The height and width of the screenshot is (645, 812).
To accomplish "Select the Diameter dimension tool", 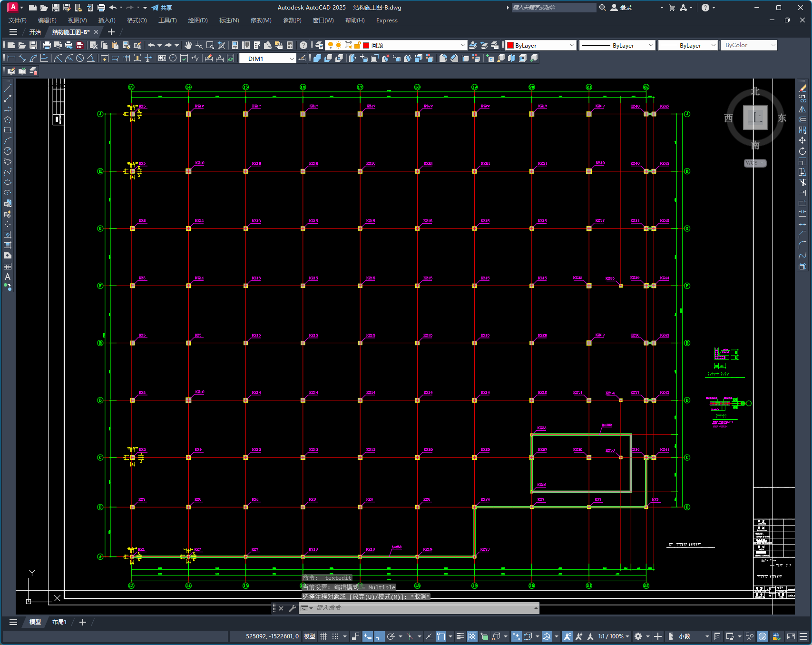I will 80,58.
